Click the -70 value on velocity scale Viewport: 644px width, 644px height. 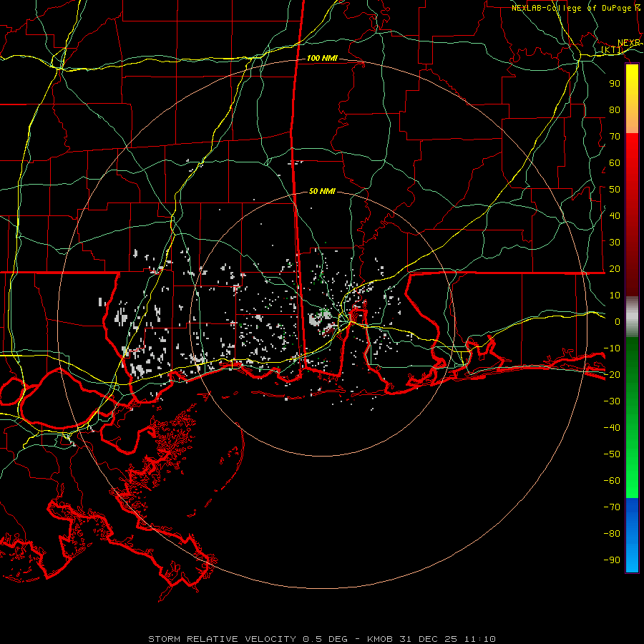click(x=612, y=507)
